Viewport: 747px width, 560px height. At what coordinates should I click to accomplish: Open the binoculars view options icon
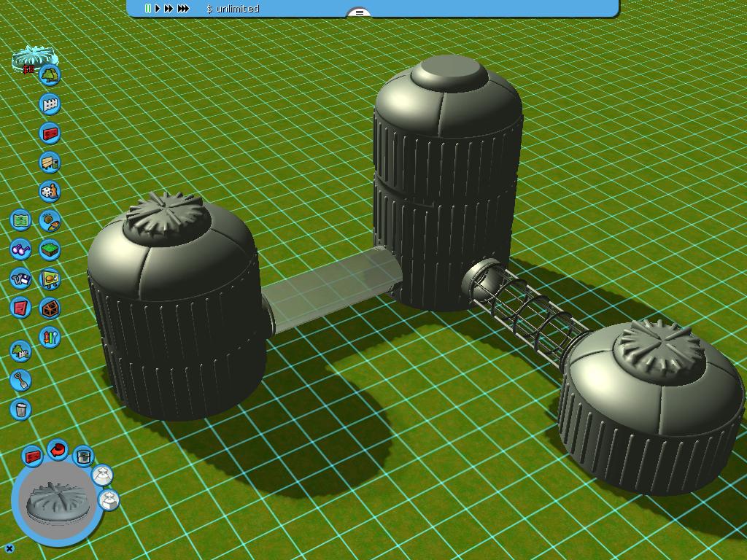[x=20, y=249]
